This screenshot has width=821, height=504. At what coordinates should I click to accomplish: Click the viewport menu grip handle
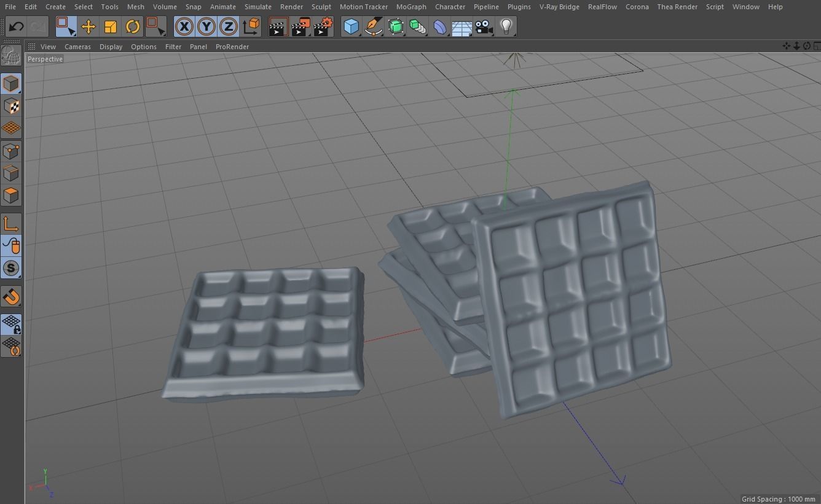(31, 46)
